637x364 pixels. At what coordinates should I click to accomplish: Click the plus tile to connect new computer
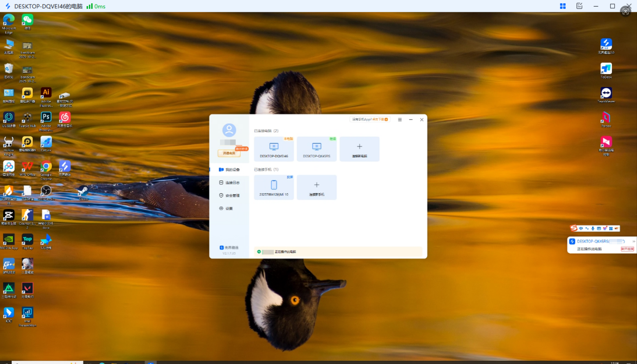[359, 149]
